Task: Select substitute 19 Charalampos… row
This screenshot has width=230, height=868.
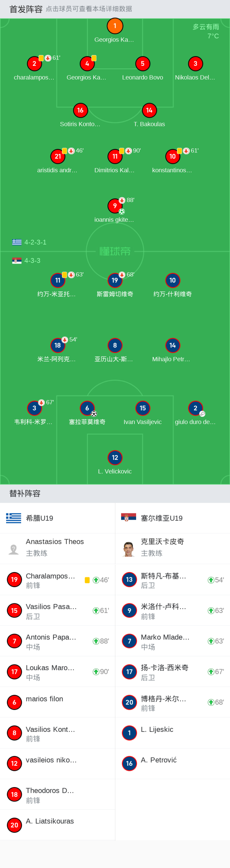Action: (x=57, y=579)
